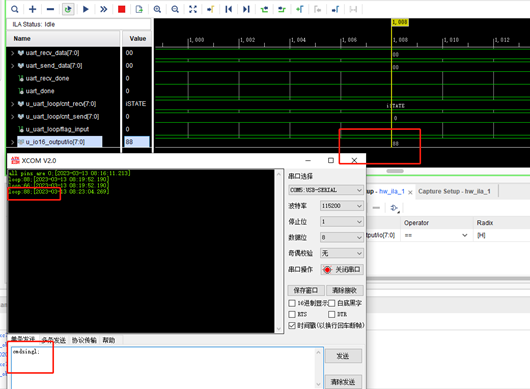Click the export ILA data page icon
The height and width of the screenshot is (389, 530).
139,9
